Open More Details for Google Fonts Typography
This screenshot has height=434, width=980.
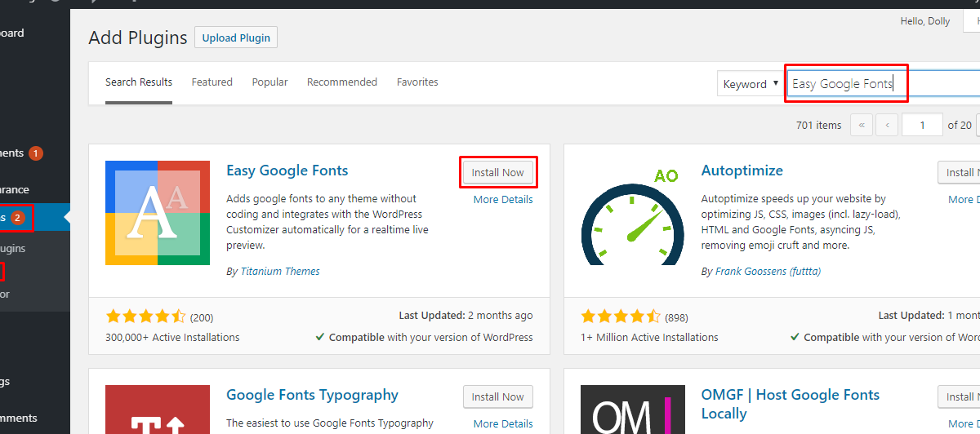(x=503, y=423)
